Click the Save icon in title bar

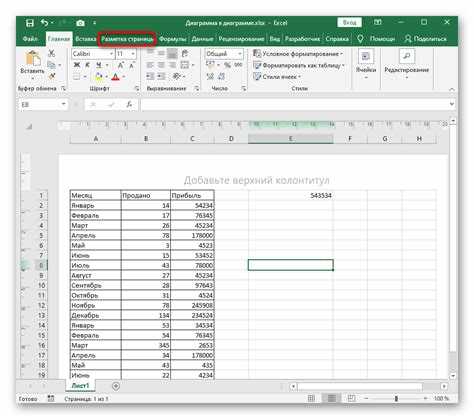[30, 23]
